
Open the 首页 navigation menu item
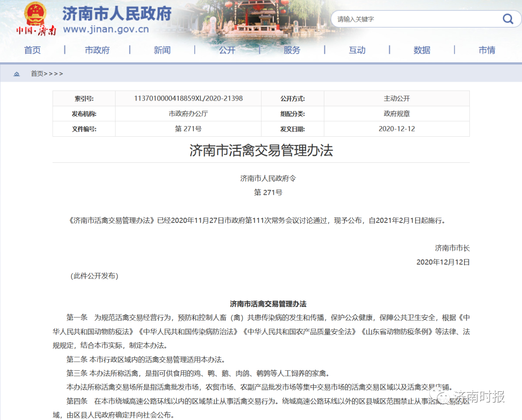click(x=32, y=50)
